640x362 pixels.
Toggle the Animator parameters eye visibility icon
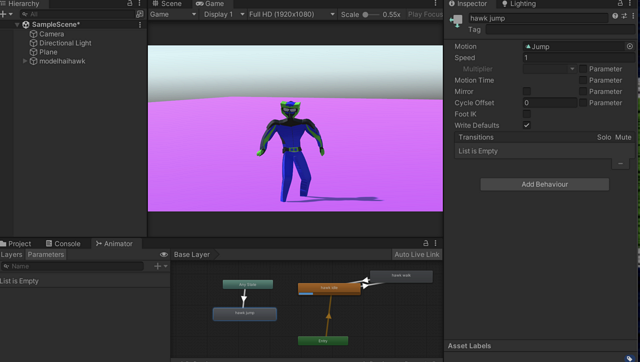(164, 254)
